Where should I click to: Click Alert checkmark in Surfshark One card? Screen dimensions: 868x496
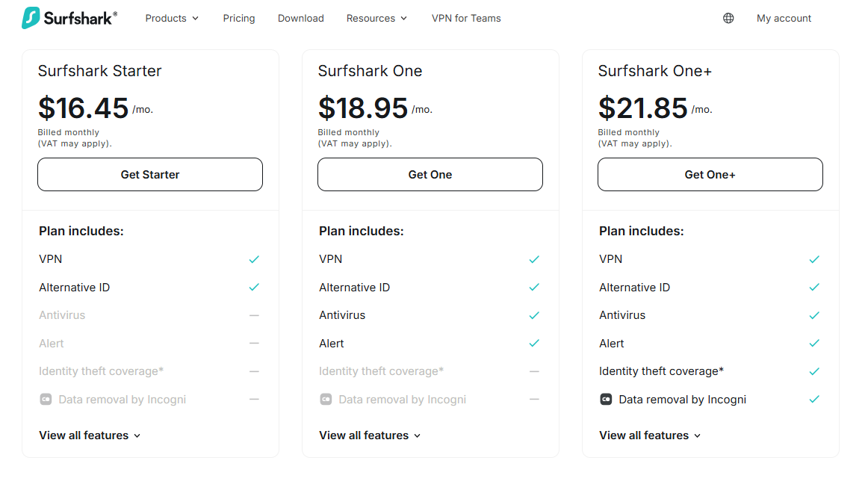[x=534, y=343]
